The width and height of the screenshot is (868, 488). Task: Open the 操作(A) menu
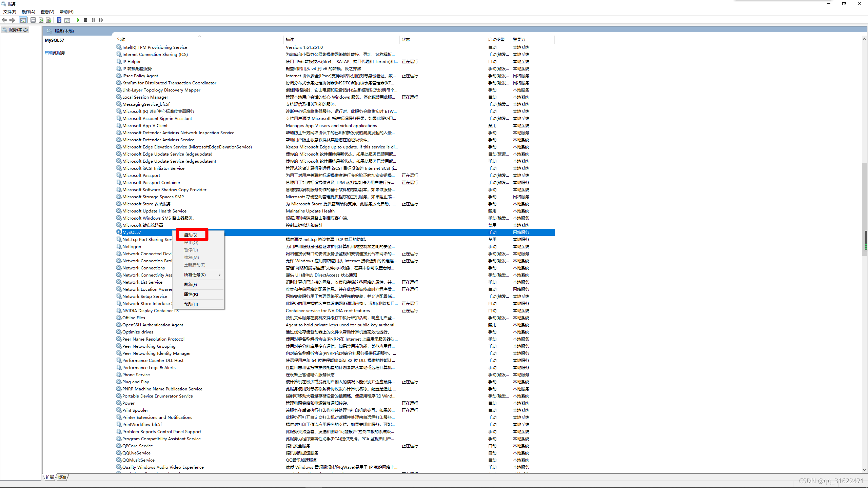pos(28,12)
